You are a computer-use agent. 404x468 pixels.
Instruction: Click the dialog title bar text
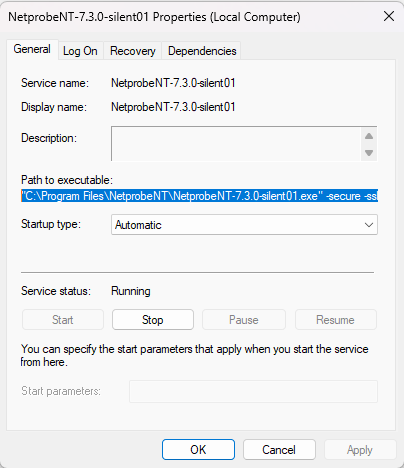(x=154, y=17)
